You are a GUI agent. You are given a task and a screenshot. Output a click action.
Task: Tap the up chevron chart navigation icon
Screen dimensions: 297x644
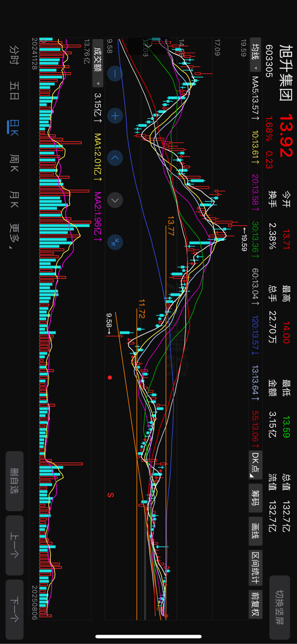pos(115,158)
